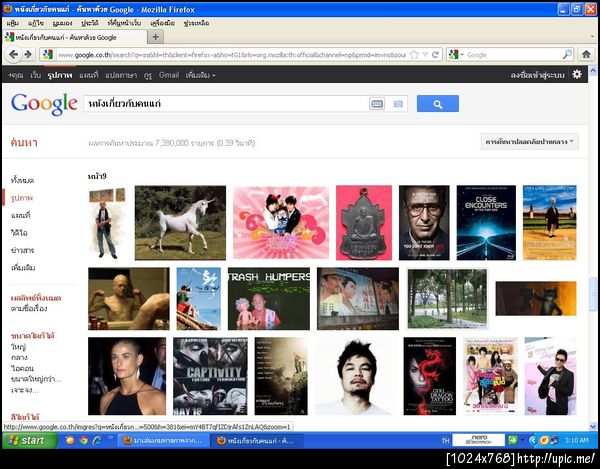This screenshot has height=469, width=600.
Task: Open the มุมมอง menu
Action: click(62, 23)
